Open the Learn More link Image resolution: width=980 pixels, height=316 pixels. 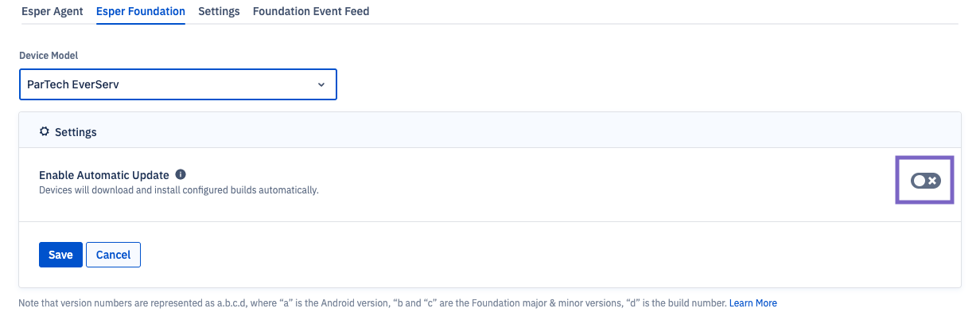[753, 303]
